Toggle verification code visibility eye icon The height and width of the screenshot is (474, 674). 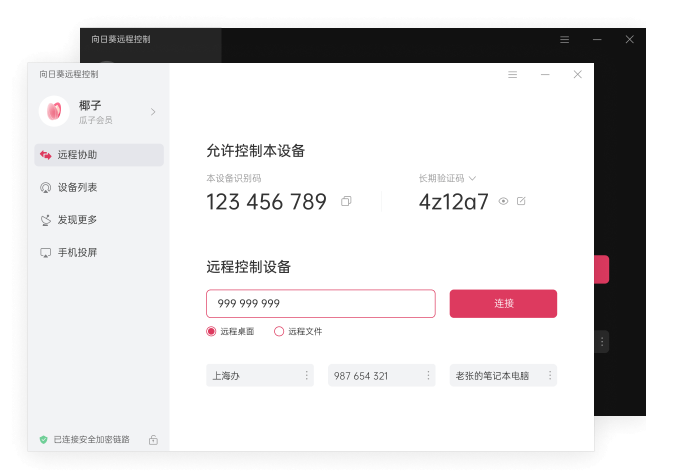[x=504, y=201]
